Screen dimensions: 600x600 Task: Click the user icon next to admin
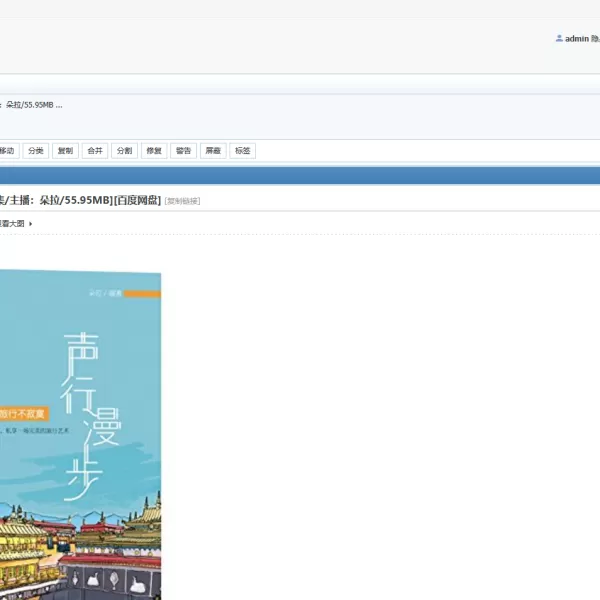pyautogui.click(x=559, y=38)
